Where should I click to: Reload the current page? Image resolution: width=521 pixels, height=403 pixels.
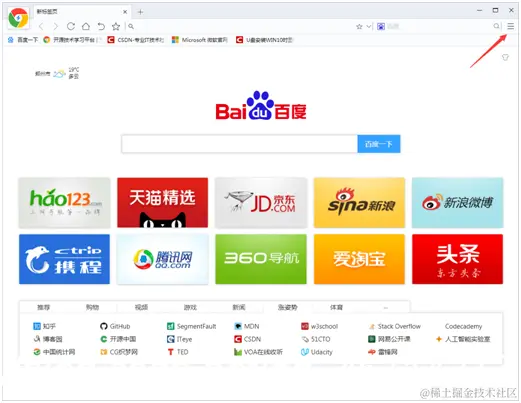click(x=71, y=26)
